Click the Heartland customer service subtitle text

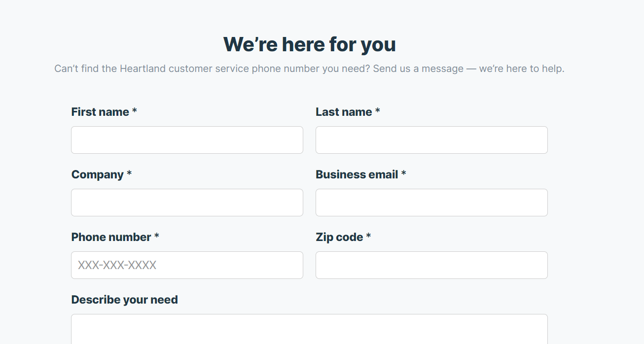(309, 69)
